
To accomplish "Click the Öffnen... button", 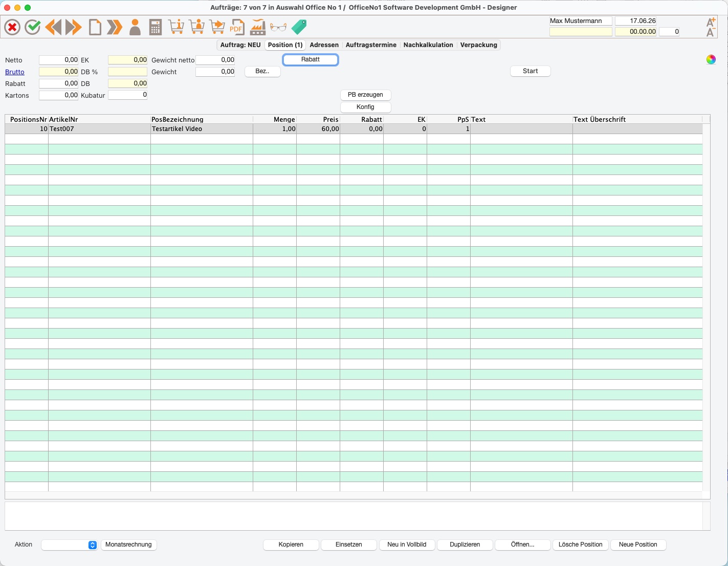I will (523, 545).
